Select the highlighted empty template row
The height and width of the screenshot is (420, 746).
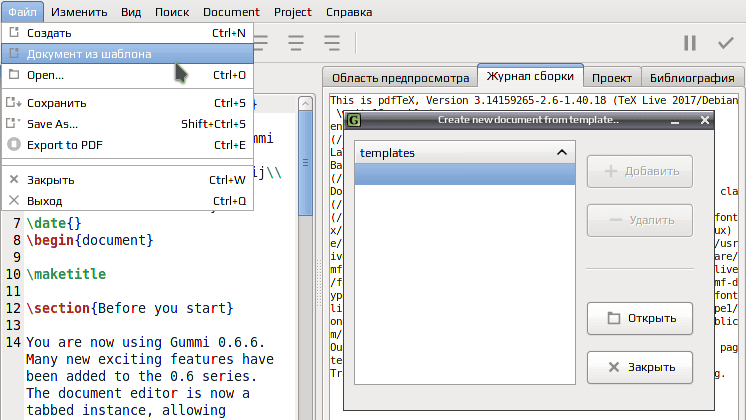click(x=465, y=174)
